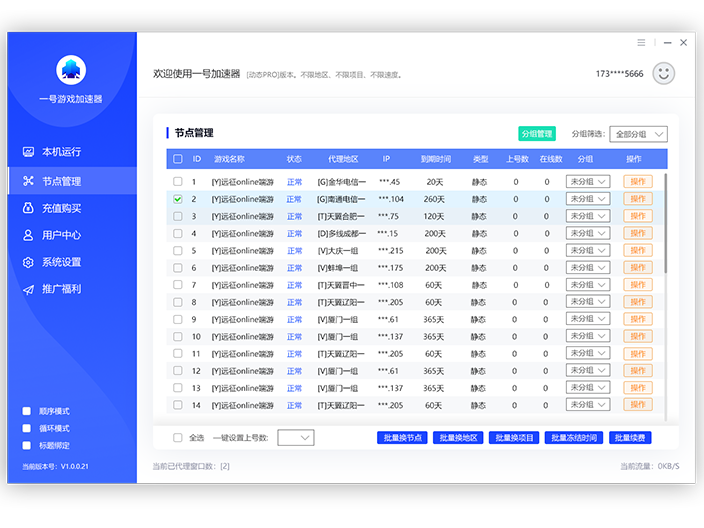Uncheck the checkbox for row ID 2
This screenshot has height=528, width=704.
[178, 199]
